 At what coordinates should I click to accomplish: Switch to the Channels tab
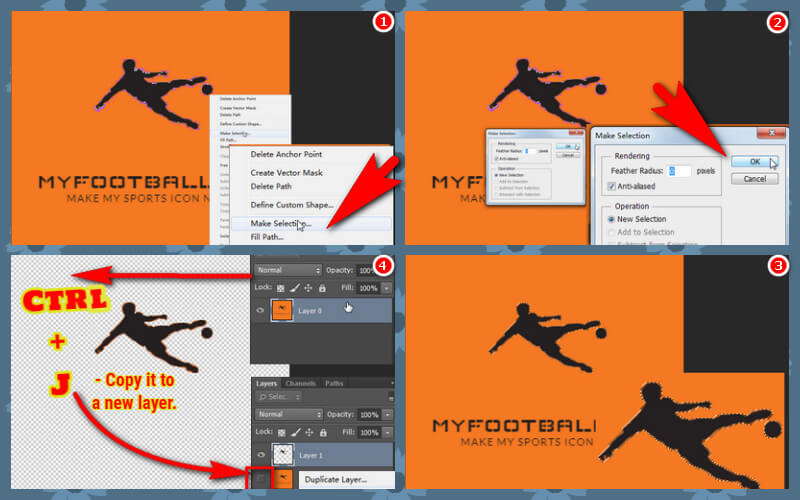pos(301,383)
